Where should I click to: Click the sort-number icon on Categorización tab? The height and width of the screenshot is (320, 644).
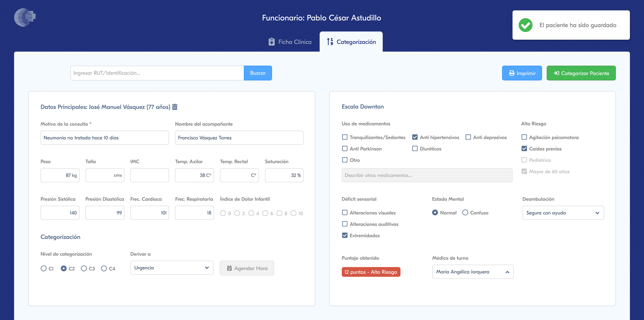(x=330, y=42)
